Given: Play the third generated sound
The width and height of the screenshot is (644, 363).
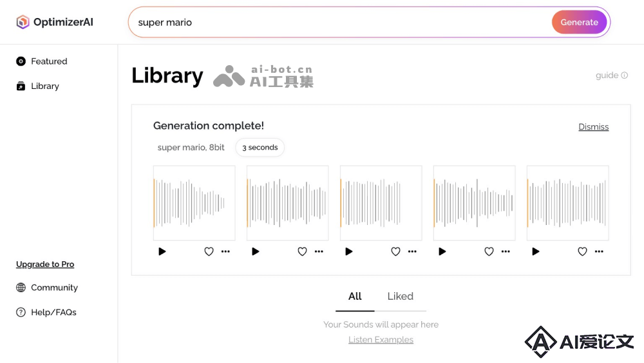Looking at the screenshot, I should click(x=348, y=251).
